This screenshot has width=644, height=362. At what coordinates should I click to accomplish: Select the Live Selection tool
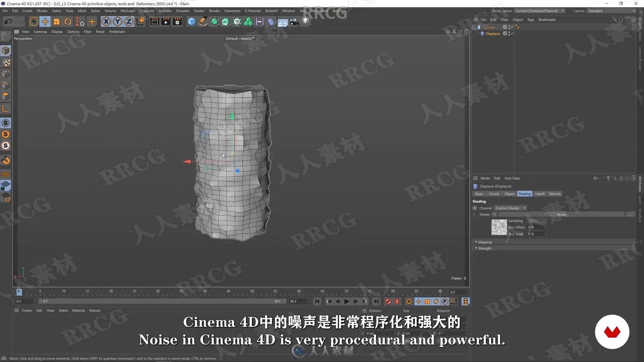pos(34,22)
